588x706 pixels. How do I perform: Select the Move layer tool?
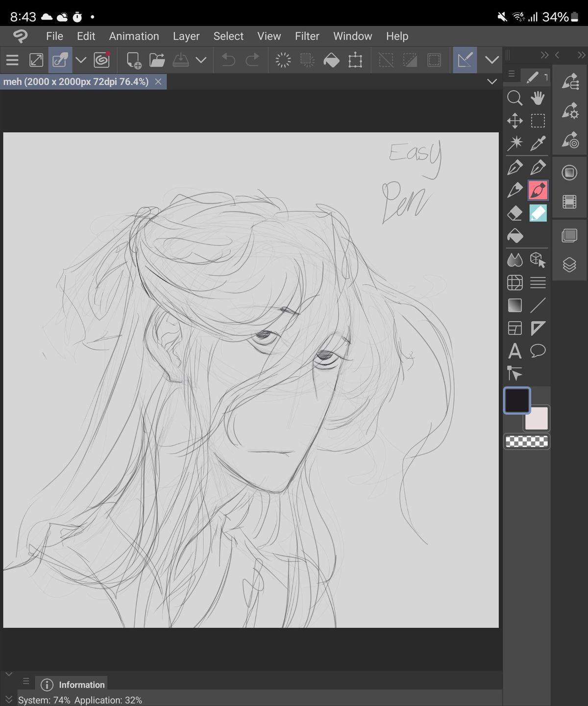(x=514, y=121)
